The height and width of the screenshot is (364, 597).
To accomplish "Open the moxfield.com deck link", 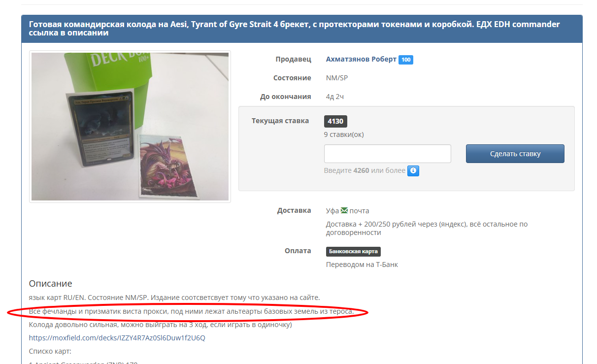I will 117,338.
